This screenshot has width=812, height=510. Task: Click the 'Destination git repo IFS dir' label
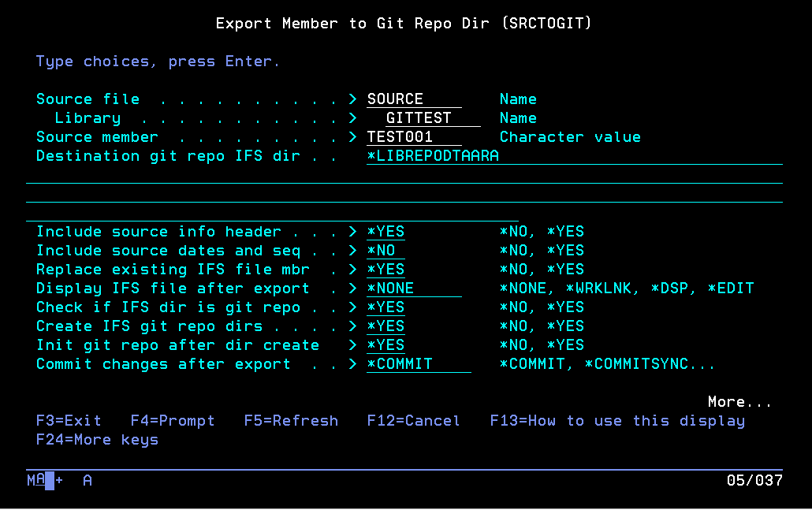168,156
